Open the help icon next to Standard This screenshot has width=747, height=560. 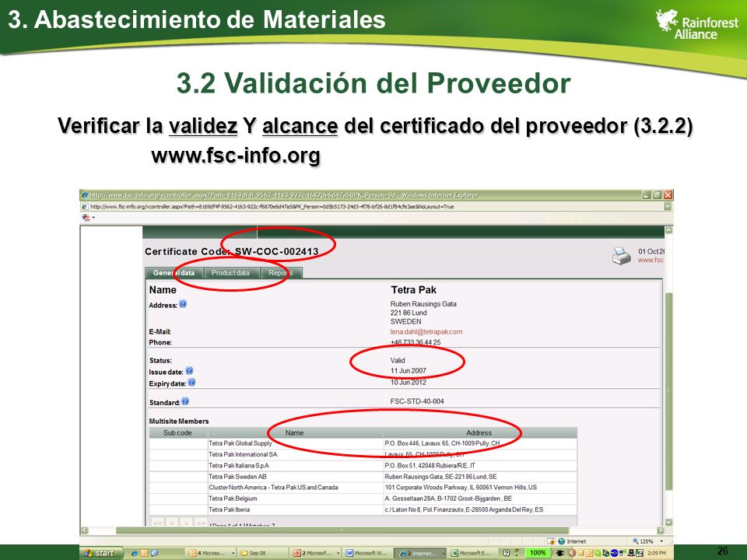pyautogui.click(x=185, y=401)
